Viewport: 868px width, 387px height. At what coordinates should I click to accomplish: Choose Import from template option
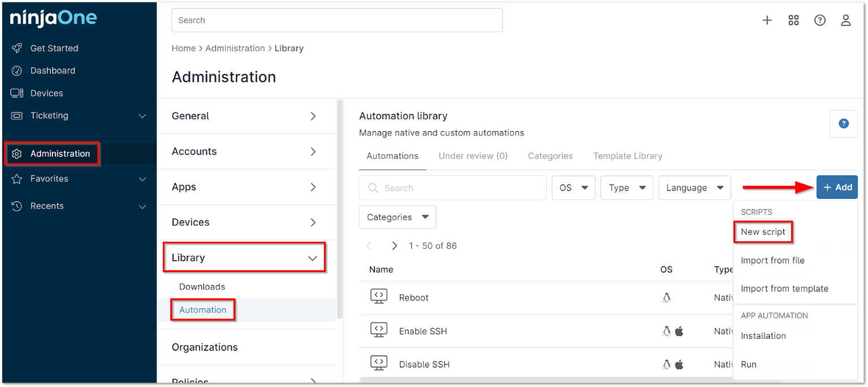tap(784, 289)
